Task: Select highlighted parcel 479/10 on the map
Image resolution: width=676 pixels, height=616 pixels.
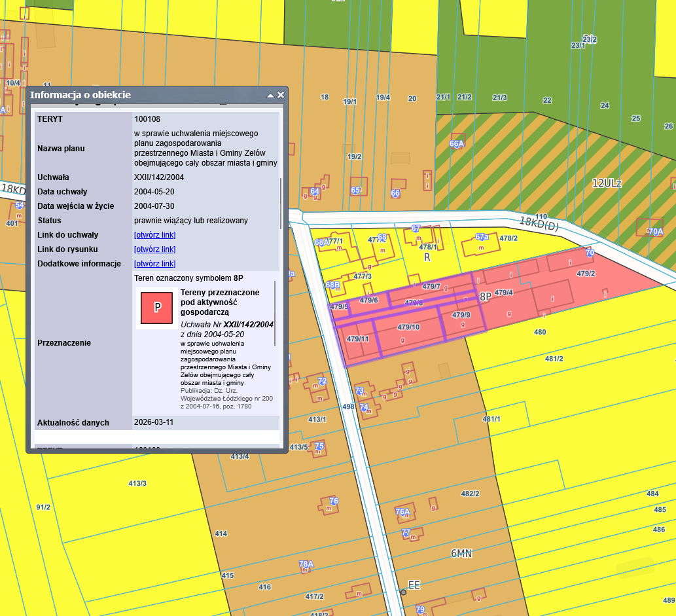Action: pyautogui.click(x=408, y=327)
